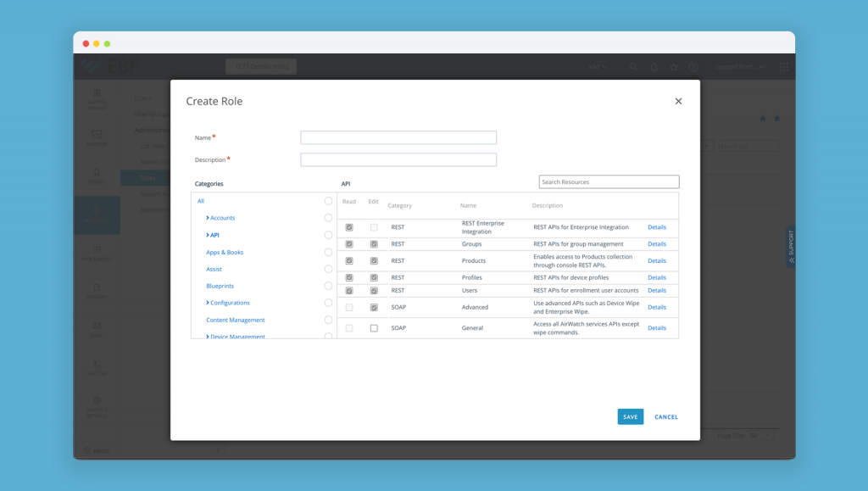Select Content Management in Categories list

tap(236, 320)
